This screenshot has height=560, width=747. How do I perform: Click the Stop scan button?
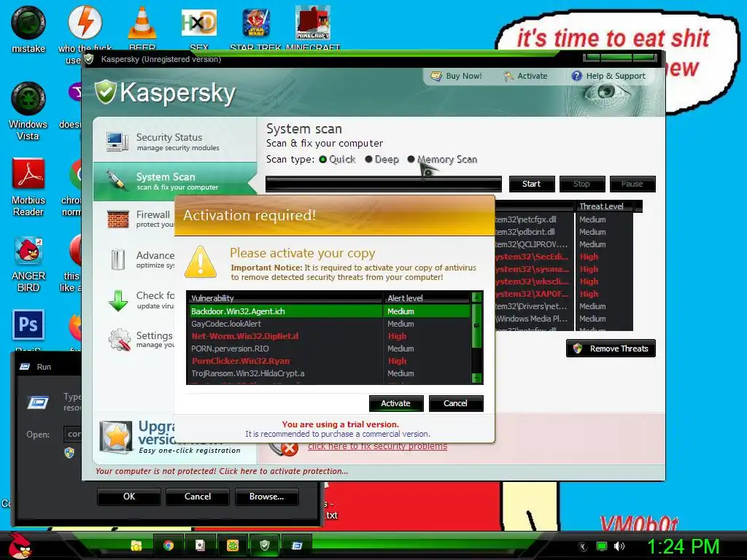[x=581, y=184]
